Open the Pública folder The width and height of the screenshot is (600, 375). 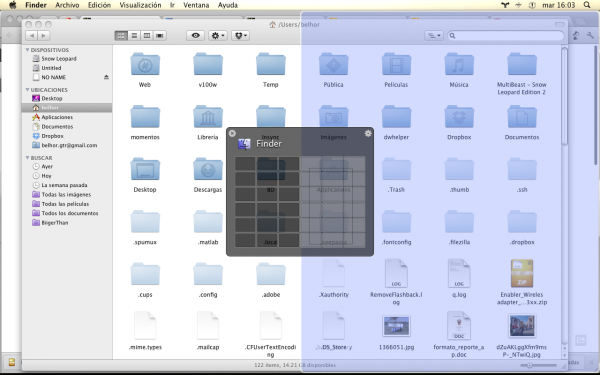(x=333, y=64)
